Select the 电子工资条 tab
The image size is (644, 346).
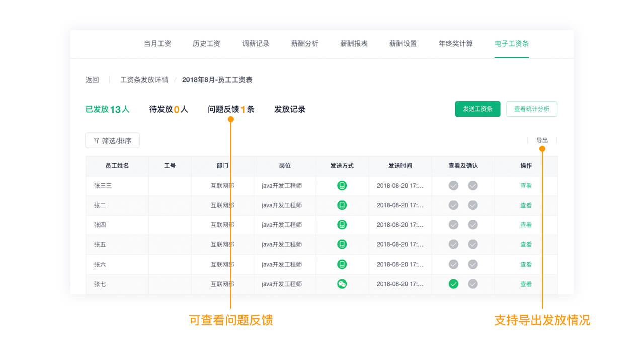coord(512,44)
